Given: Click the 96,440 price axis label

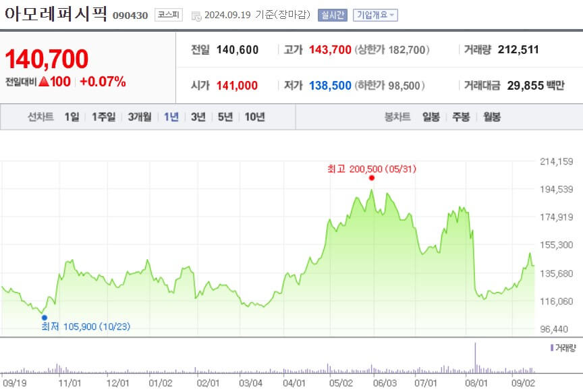Looking at the screenshot, I should (x=554, y=329).
